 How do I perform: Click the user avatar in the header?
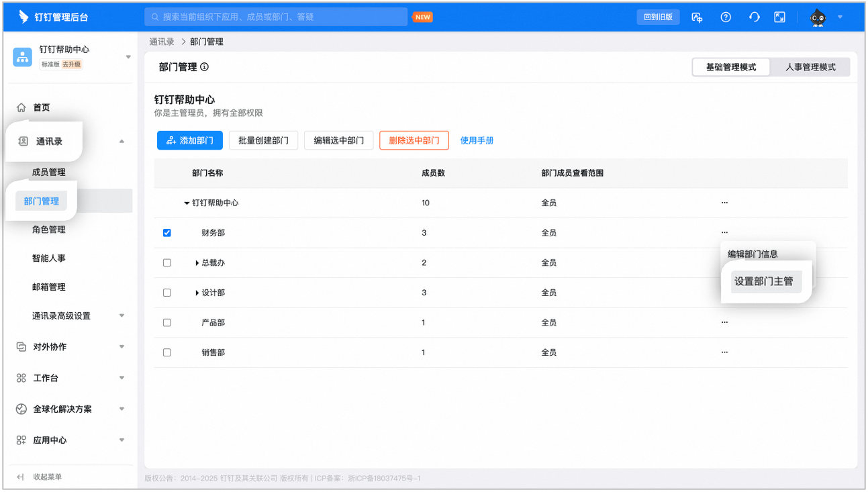coord(818,17)
